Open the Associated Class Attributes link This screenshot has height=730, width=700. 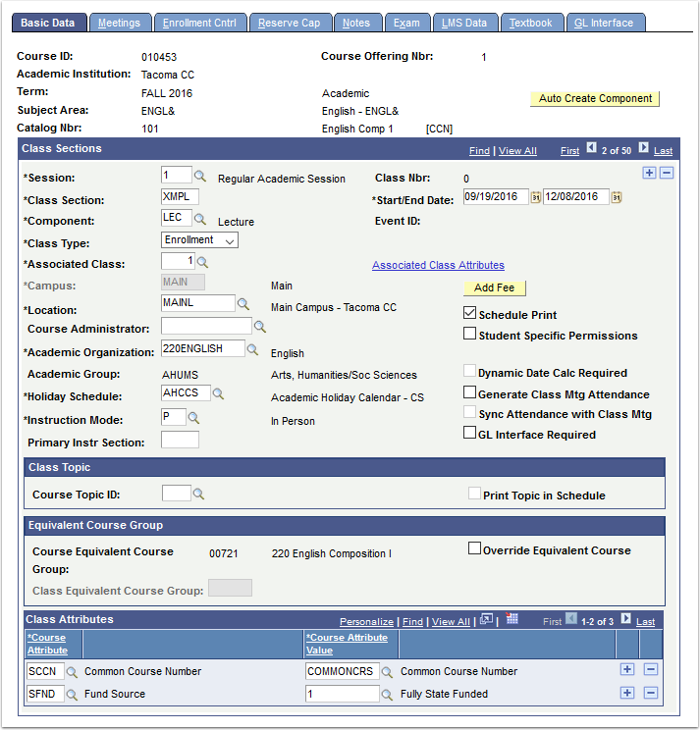click(x=438, y=265)
